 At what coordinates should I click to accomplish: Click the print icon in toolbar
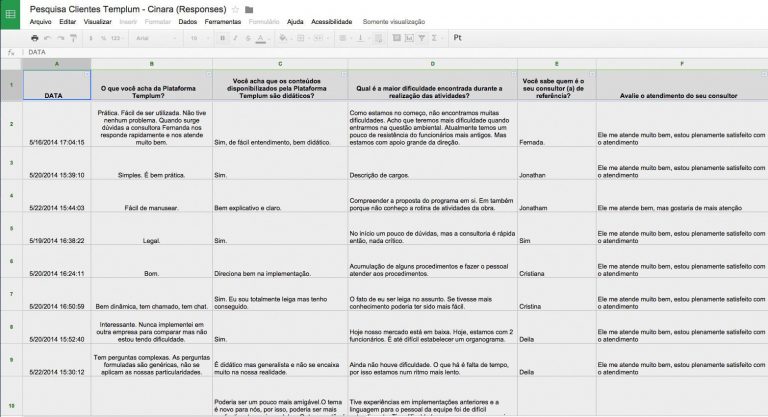[x=34, y=38]
